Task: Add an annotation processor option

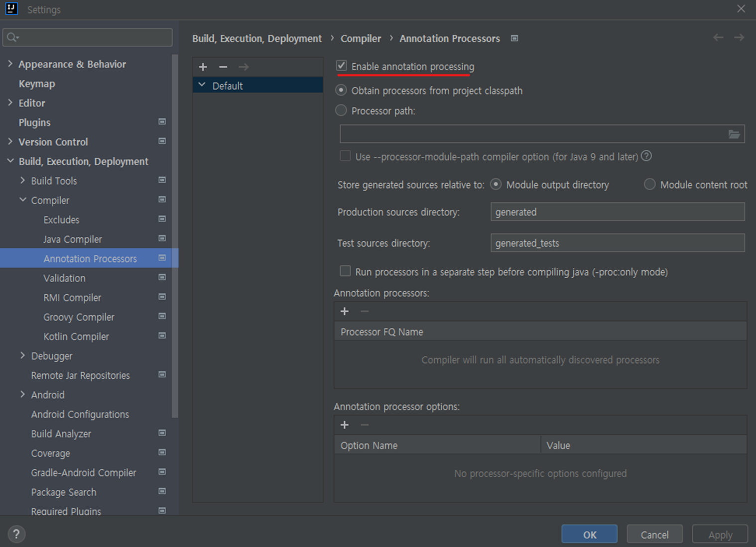Action: 345,425
